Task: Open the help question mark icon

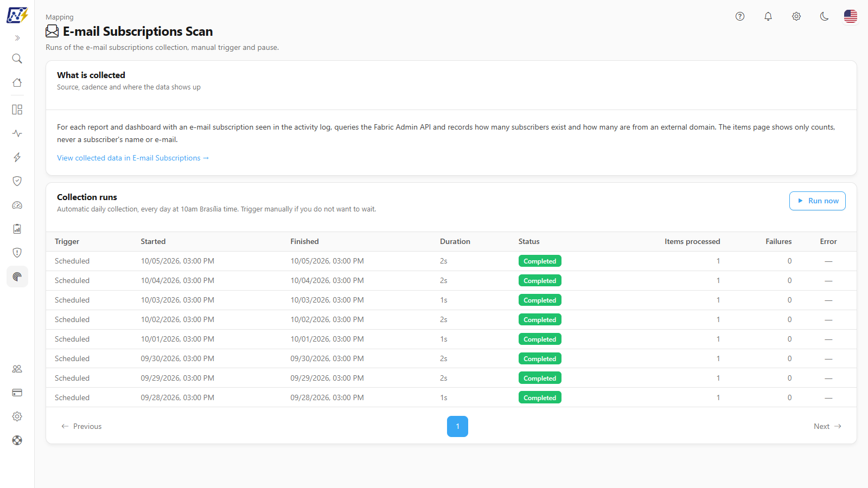Action: pos(740,16)
